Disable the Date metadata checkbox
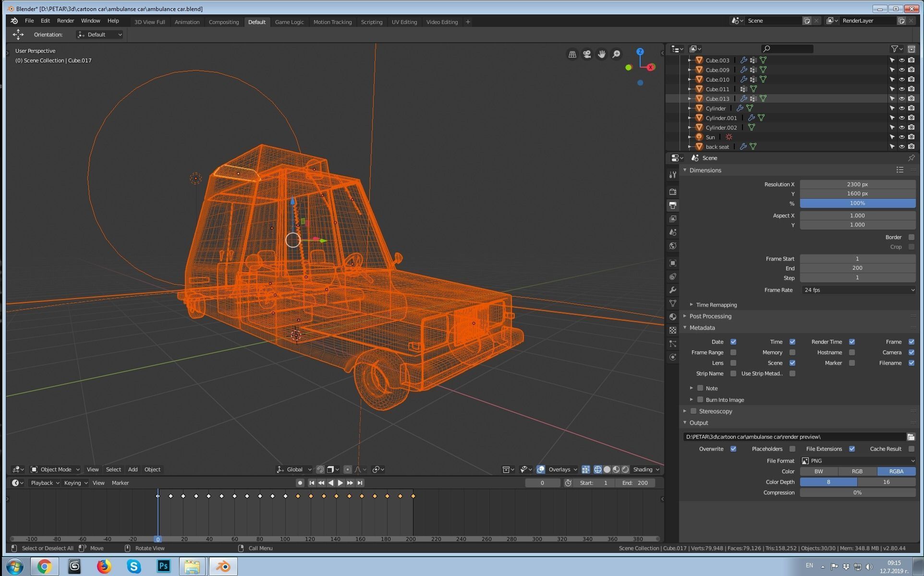The height and width of the screenshot is (576, 924). click(x=733, y=342)
